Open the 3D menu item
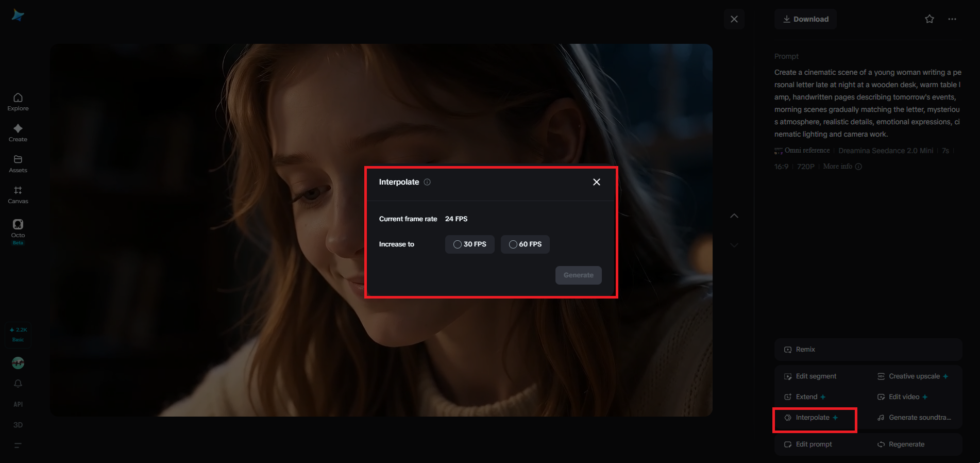This screenshot has width=980, height=463. click(x=18, y=425)
